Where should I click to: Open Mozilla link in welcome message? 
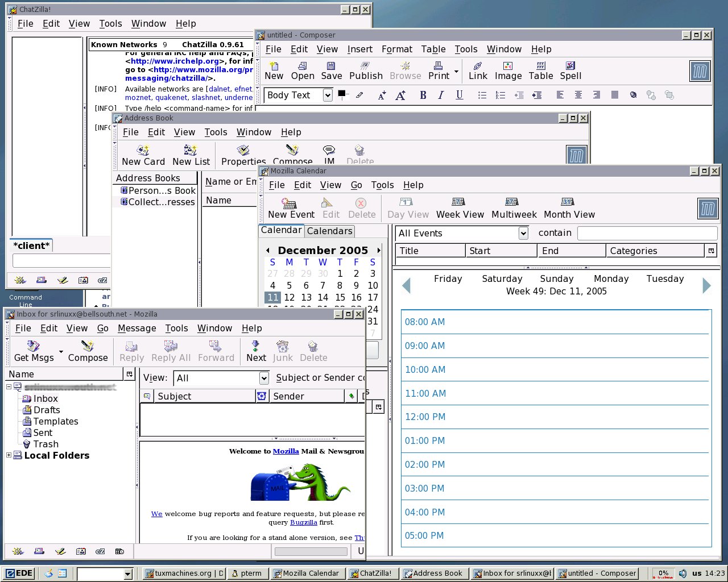(286, 451)
